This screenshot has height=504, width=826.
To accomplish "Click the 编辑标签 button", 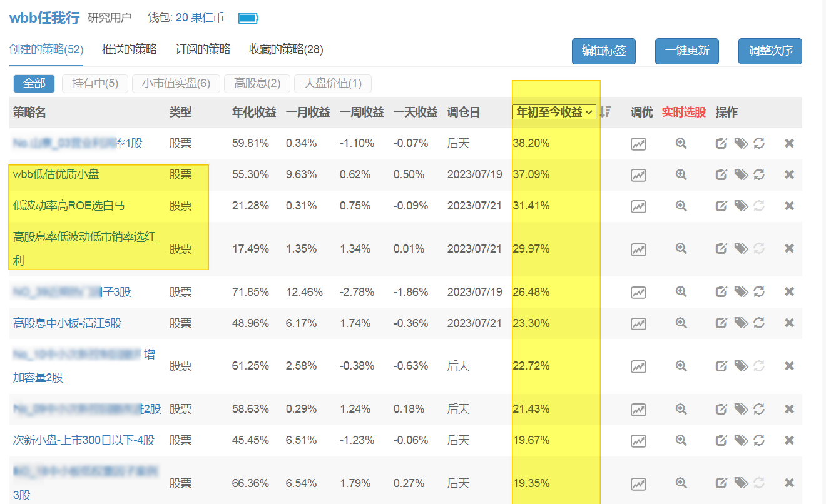I will [603, 51].
